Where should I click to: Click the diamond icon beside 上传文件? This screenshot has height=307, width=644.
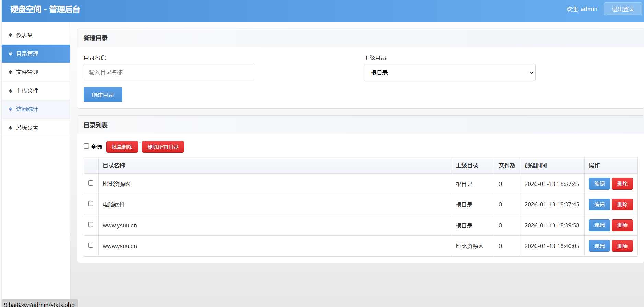pyautogui.click(x=11, y=91)
